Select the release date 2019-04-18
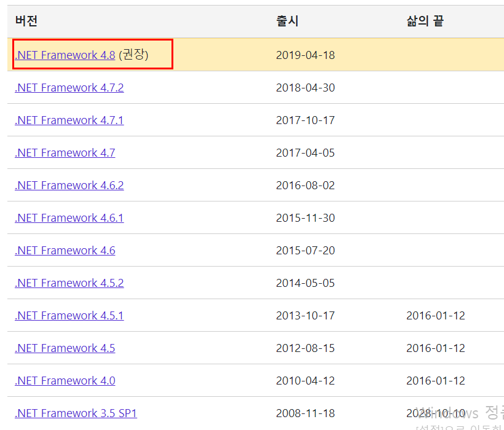The width and height of the screenshot is (504, 430). pyautogui.click(x=305, y=55)
